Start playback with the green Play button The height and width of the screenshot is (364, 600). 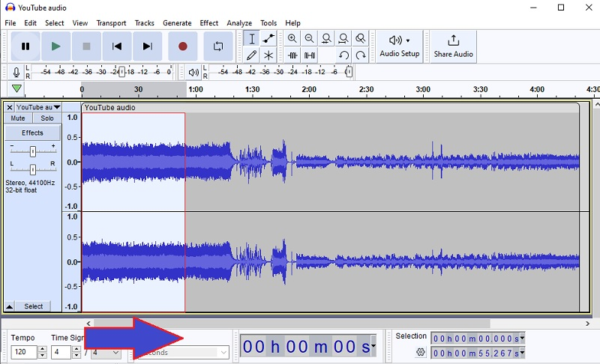(55, 46)
